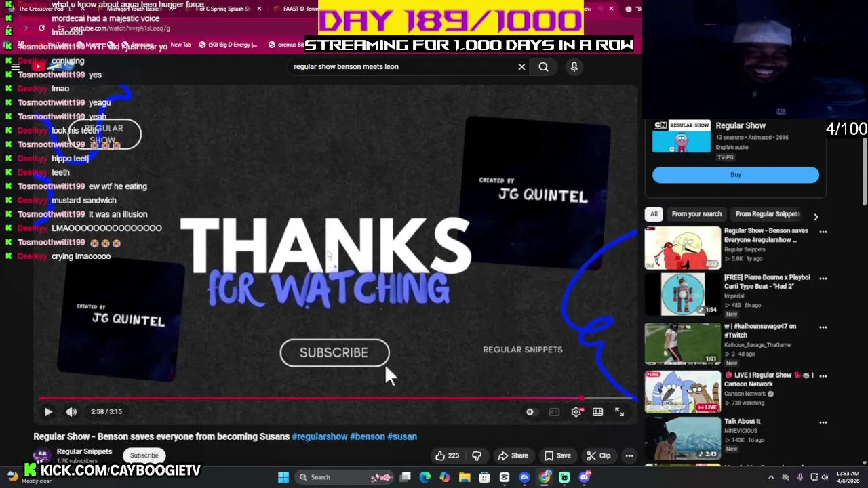Open Task View from the taskbar
The image size is (868, 488).
pyautogui.click(x=406, y=477)
